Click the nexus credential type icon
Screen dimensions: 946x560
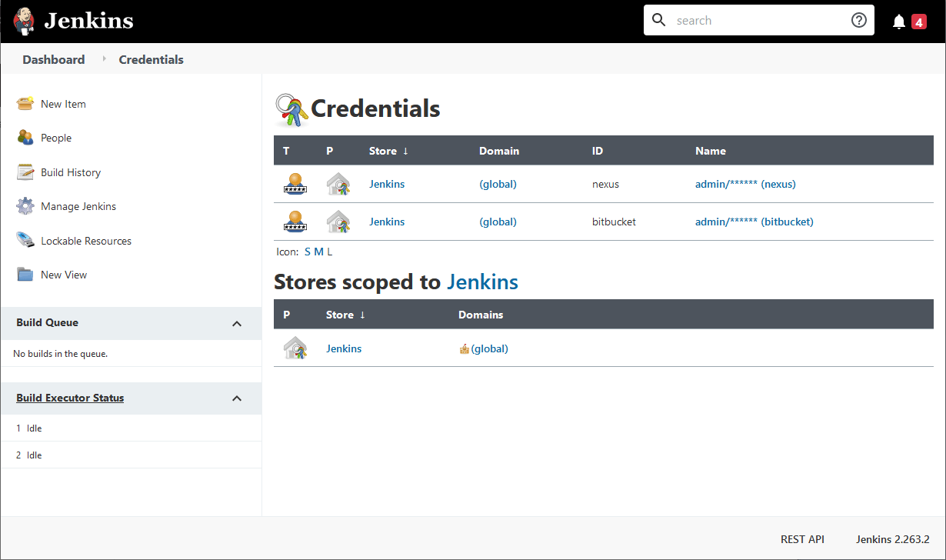tap(295, 184)
